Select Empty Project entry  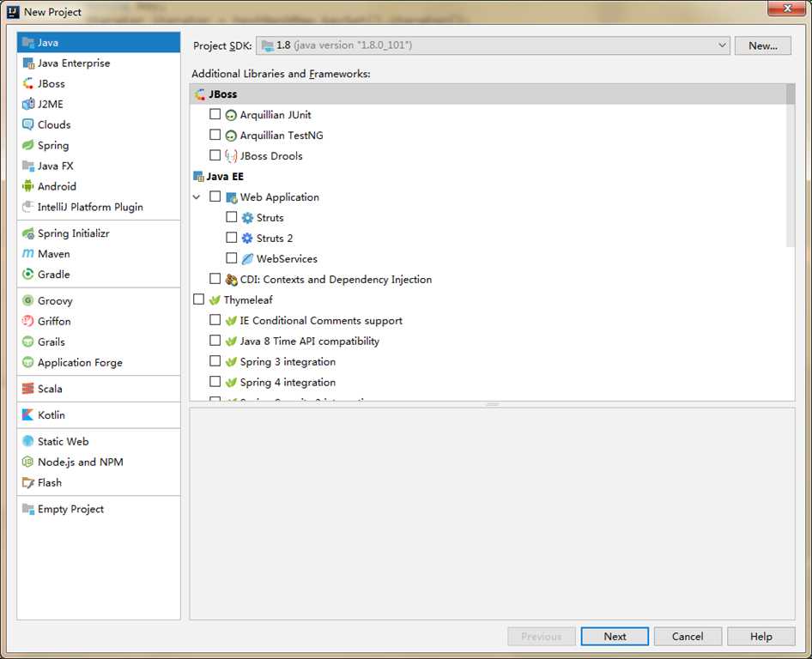pos(99,509)
